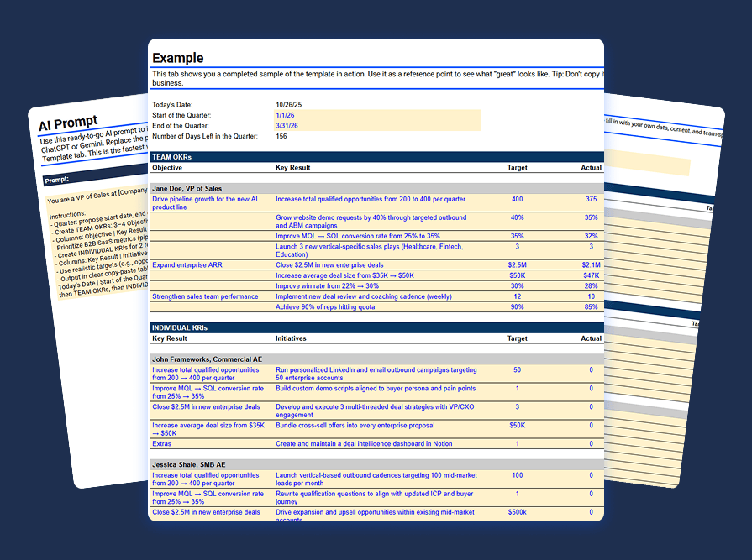Select target cell $500k

click(517, 512)
